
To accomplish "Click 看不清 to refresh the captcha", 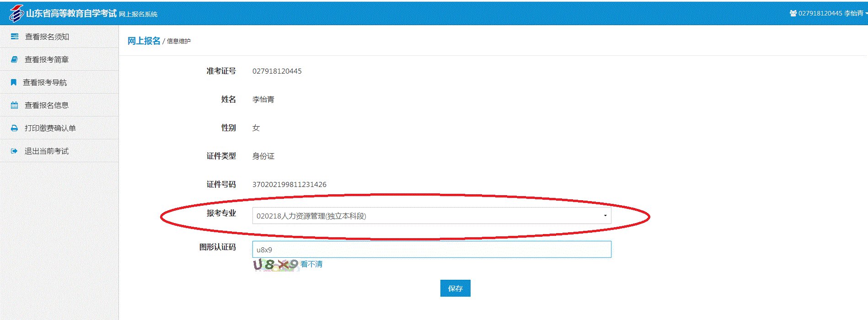I will pos(311,264).
